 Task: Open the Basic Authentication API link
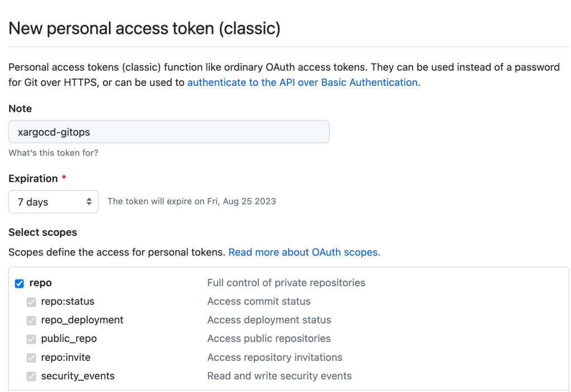302,83
